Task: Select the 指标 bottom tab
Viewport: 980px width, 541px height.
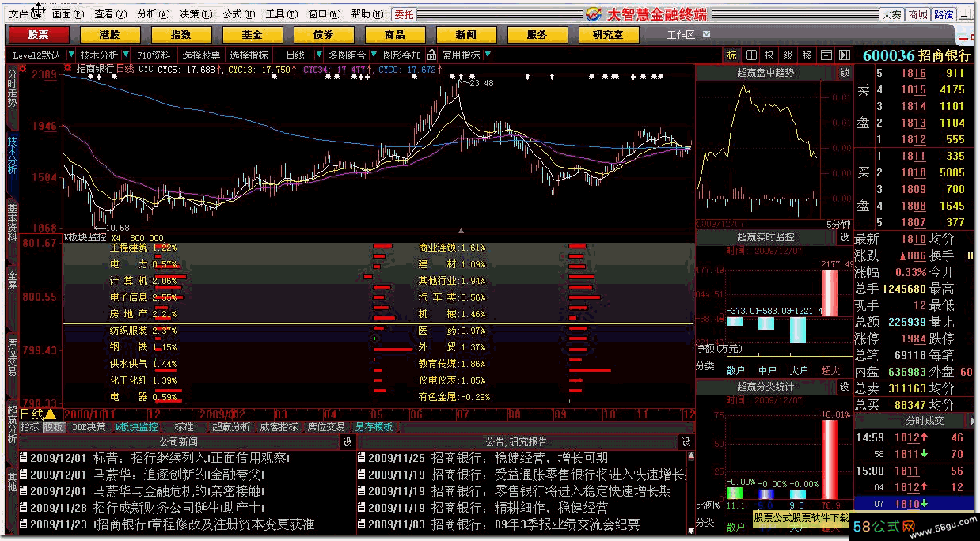Action: 29,427
